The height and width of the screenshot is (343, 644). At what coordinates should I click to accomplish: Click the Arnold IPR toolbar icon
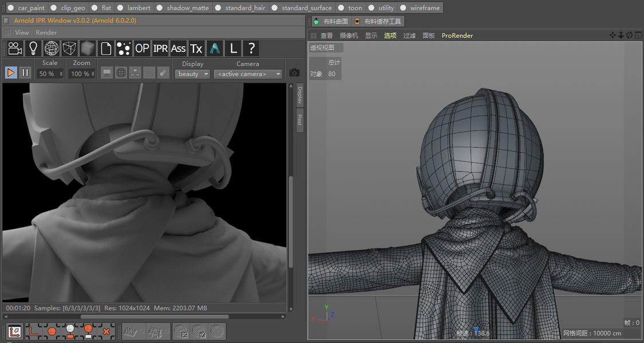tap(160, 49)
